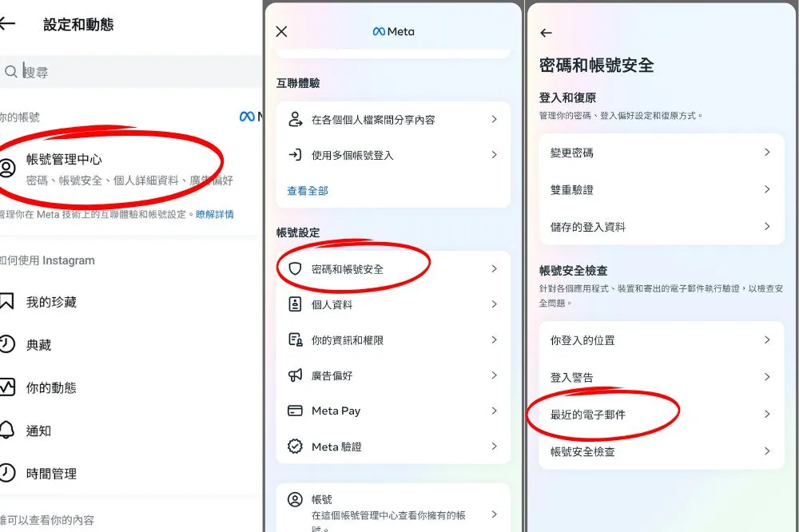Tap the 我的珍藏 bookmark icon
799x532 pixels.
[x=6, y=301]
